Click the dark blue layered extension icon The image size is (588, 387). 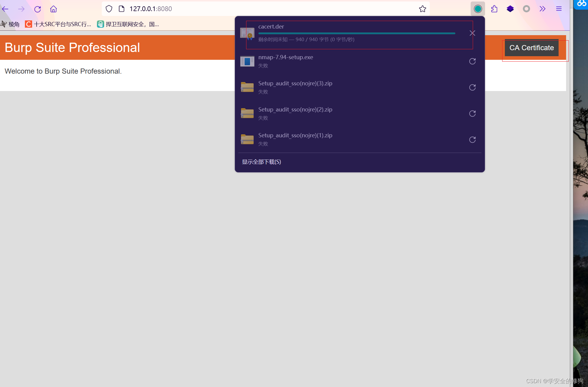coord(510,9)
